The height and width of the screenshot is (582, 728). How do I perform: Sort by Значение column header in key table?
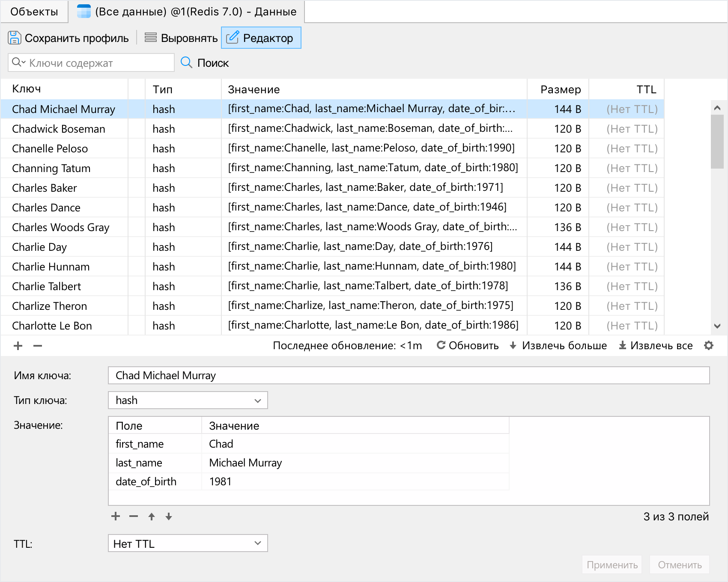point(374,89)
